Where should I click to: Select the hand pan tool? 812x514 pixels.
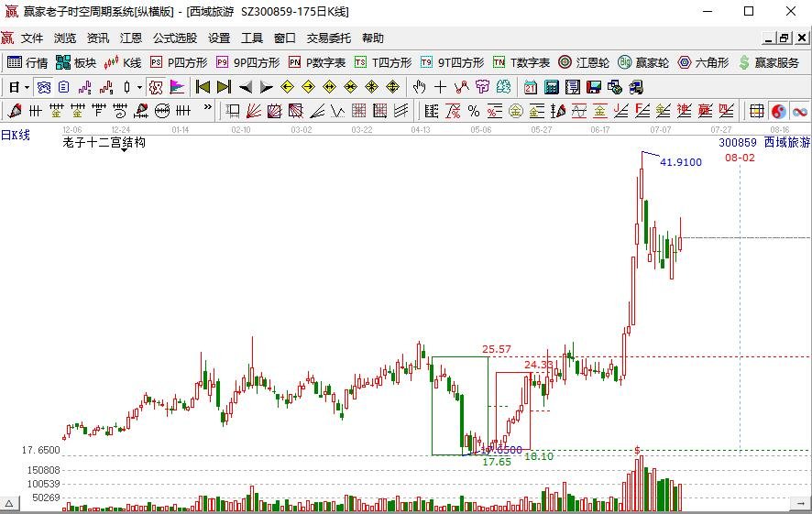419,87
